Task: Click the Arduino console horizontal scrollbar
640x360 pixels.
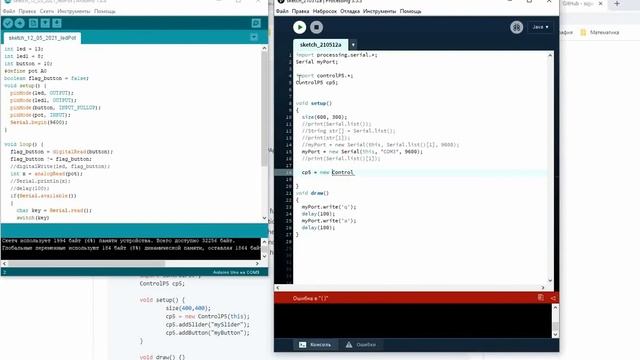Action: pyautogui.click(x=131, y=264)
